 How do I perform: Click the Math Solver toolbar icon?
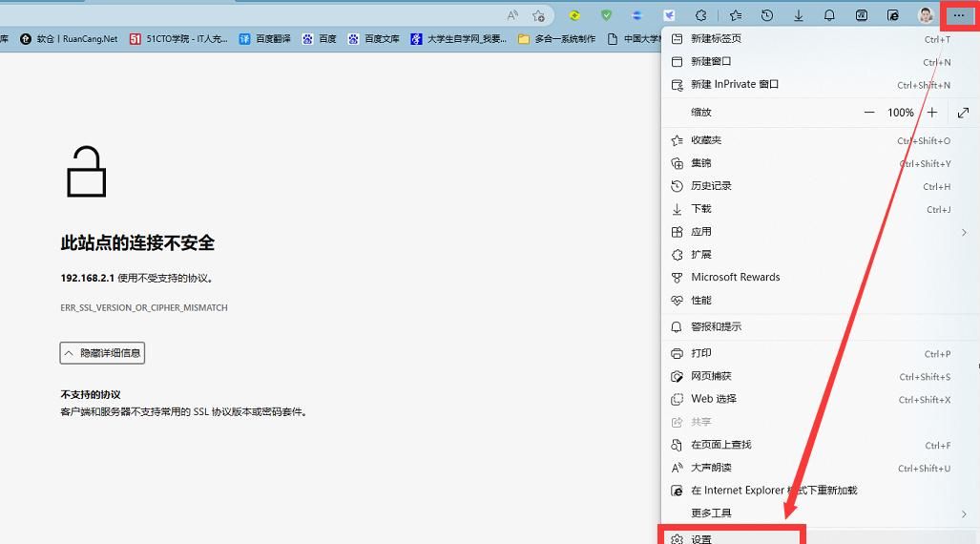coord(862,15)
